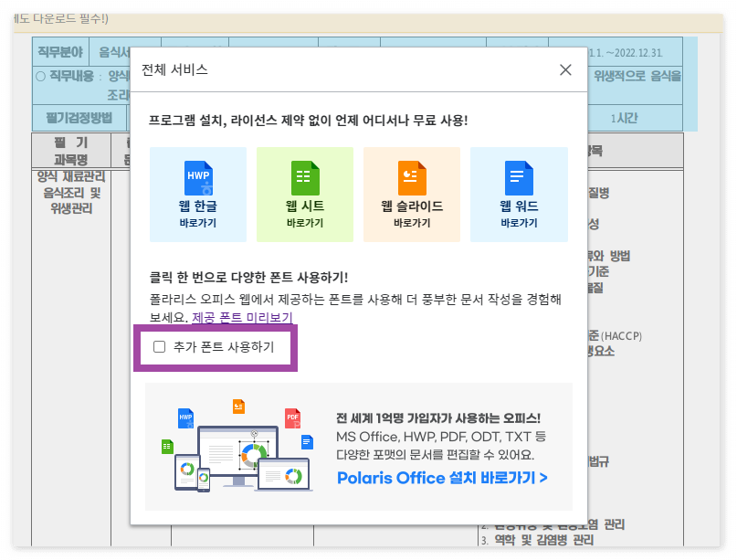Click the 전 세계 1억명 가입자 banner text
The image size is (737, 560).
coord(438,418)
